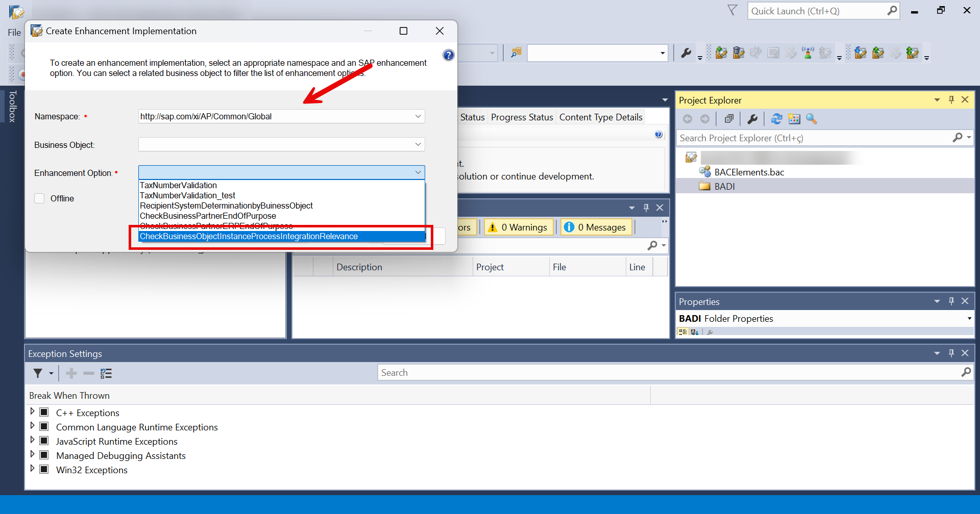Open Properties wrench in Project Explorer
The height and width of the screenshot is (514, 980).
752,119
